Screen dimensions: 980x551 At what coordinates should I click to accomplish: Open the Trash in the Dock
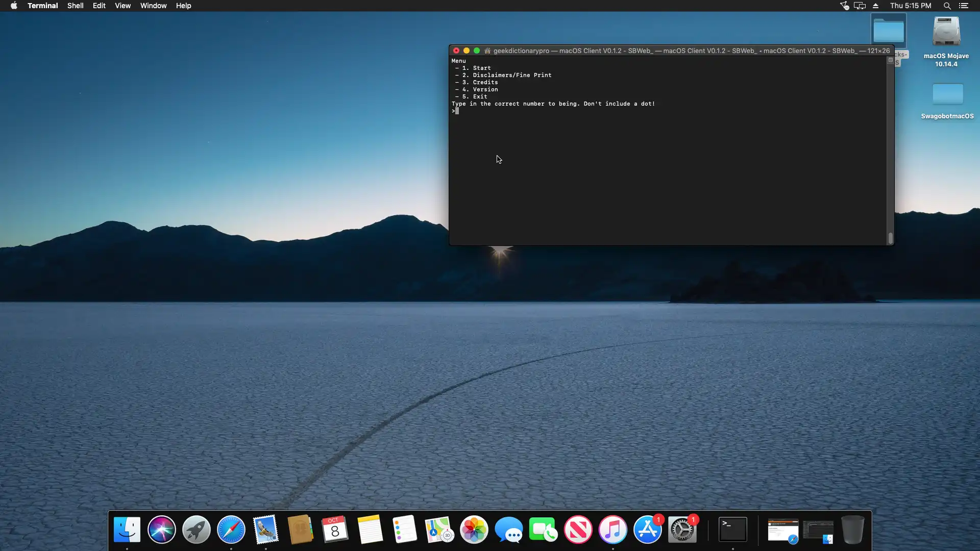(x=852, y=530)
